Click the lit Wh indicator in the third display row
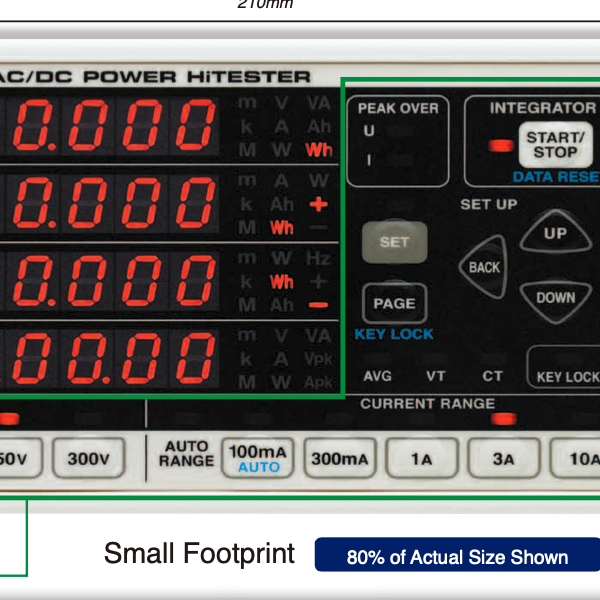This screenshot has width=600, height=600. (282, 282)
